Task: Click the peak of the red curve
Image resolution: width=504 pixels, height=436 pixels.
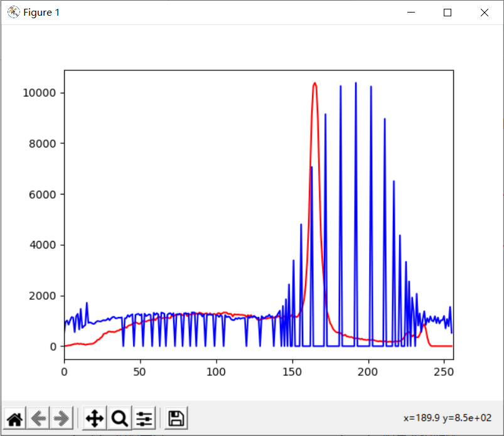Action: pos(314,83)
